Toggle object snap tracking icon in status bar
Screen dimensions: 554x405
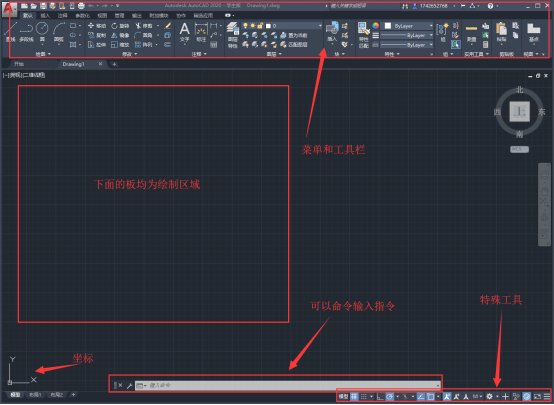[421, 397]
